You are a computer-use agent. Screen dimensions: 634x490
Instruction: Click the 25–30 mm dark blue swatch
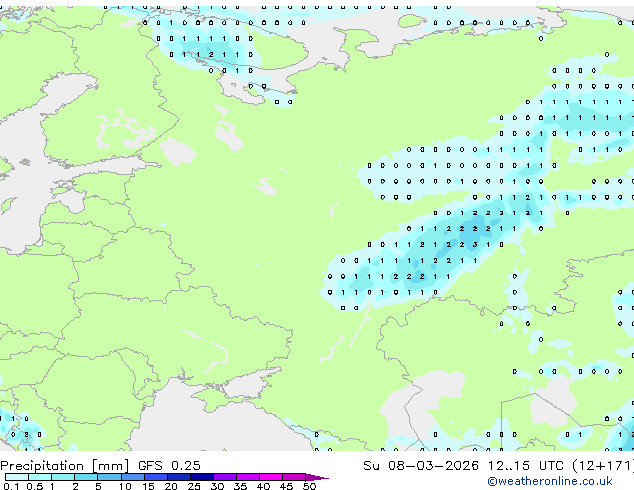pyautogui.click(x=201, y=477)
